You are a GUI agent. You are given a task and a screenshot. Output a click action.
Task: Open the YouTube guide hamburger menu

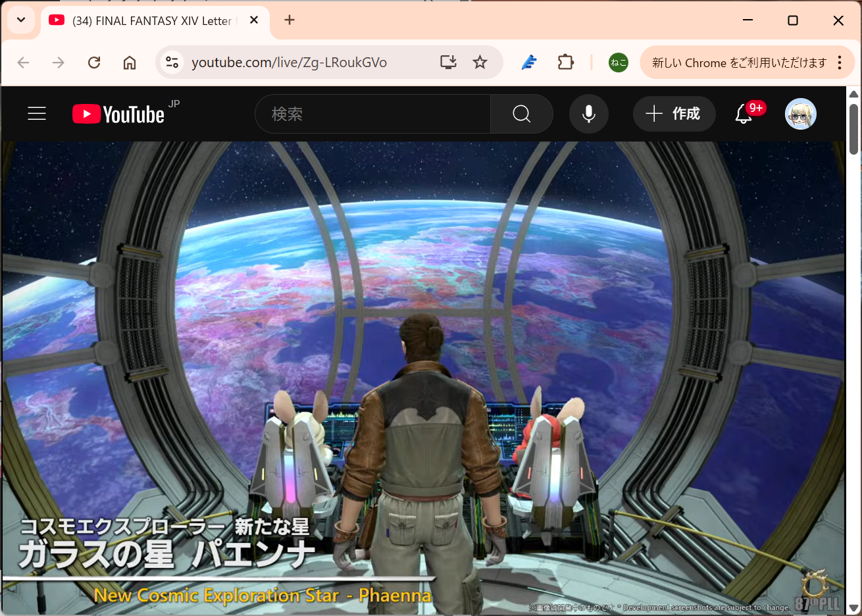tap(37, 114)
